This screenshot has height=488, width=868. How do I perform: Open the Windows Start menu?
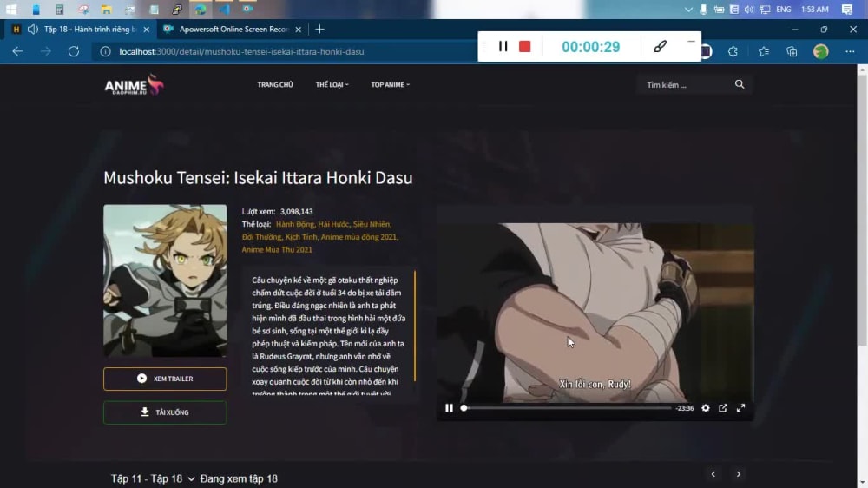pyautogui.click(x=11, y=10)
